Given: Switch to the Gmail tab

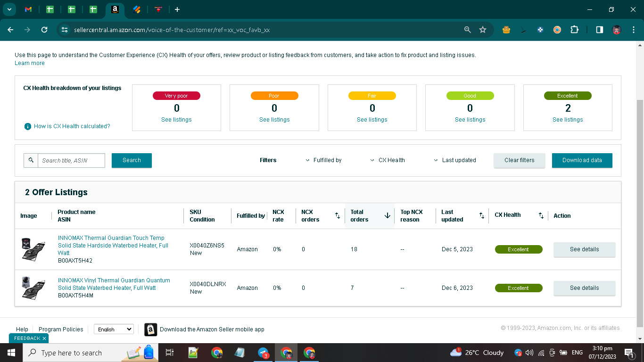Looking at the screenshot, I should click(x=28, y=9).
